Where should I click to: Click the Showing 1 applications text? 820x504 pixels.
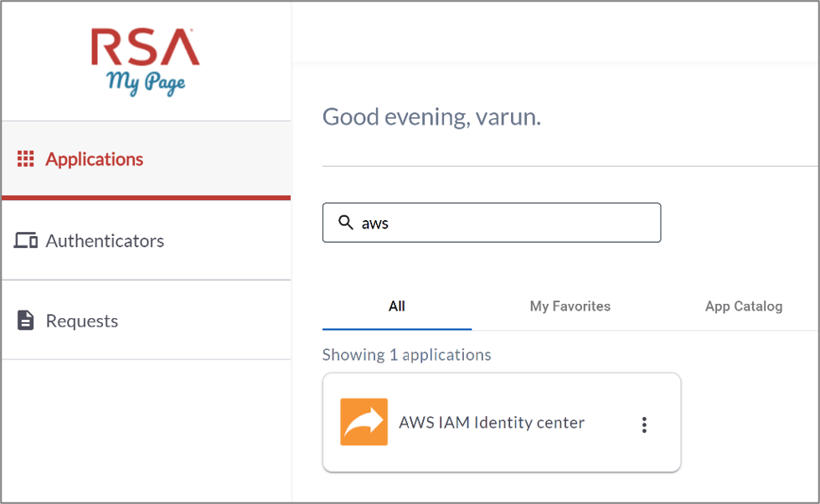406,355
